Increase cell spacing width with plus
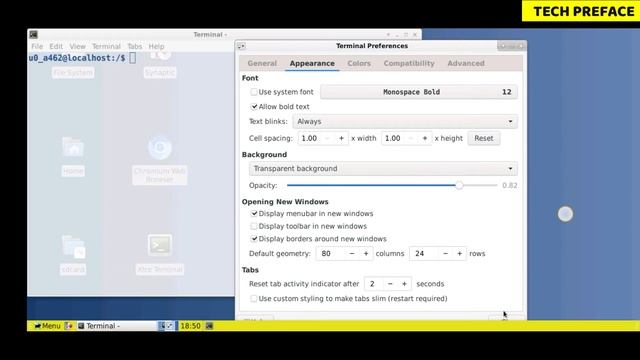The image size is (640, 360). click(x=341, y=138)
